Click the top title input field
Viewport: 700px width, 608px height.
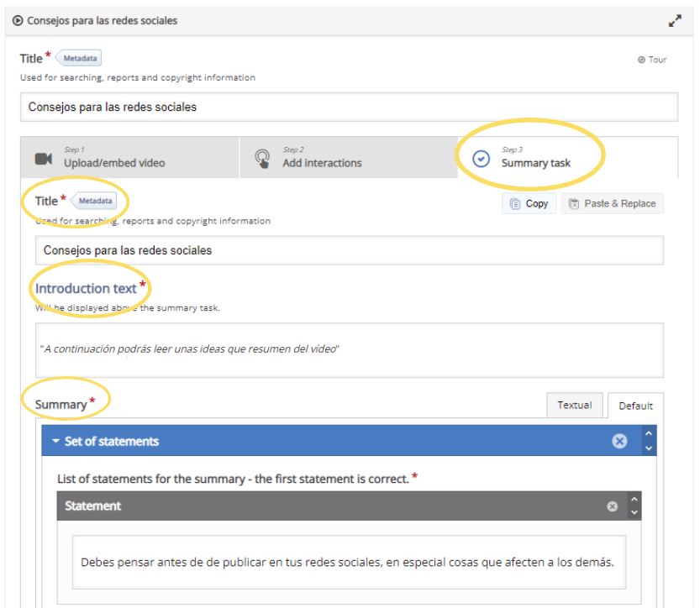pos(349,107)
